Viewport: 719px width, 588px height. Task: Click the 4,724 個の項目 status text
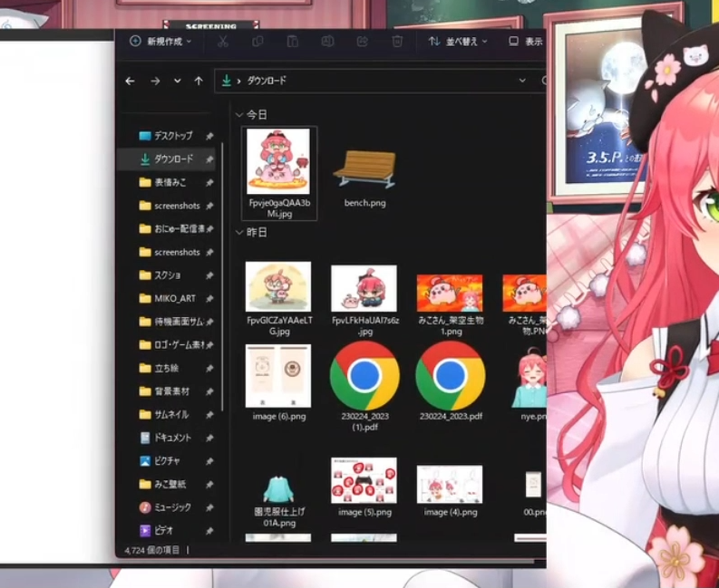coord(152,550)
